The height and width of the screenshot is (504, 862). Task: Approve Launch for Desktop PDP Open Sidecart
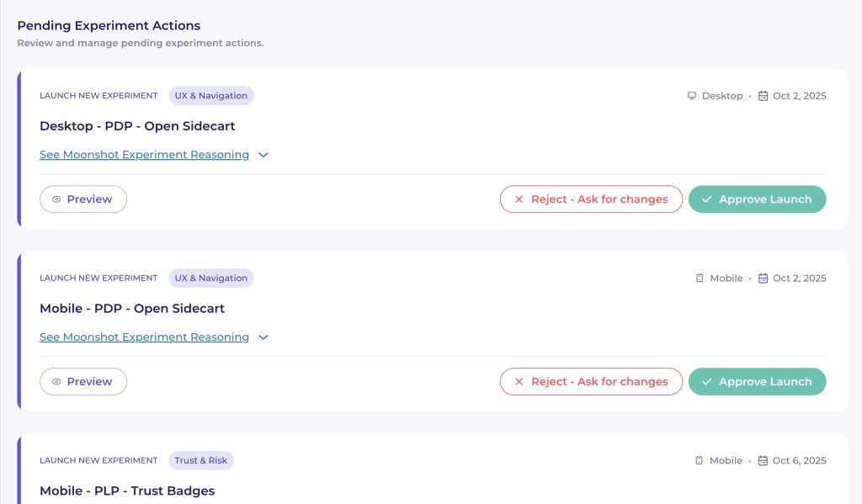click(x=757, y=199)
